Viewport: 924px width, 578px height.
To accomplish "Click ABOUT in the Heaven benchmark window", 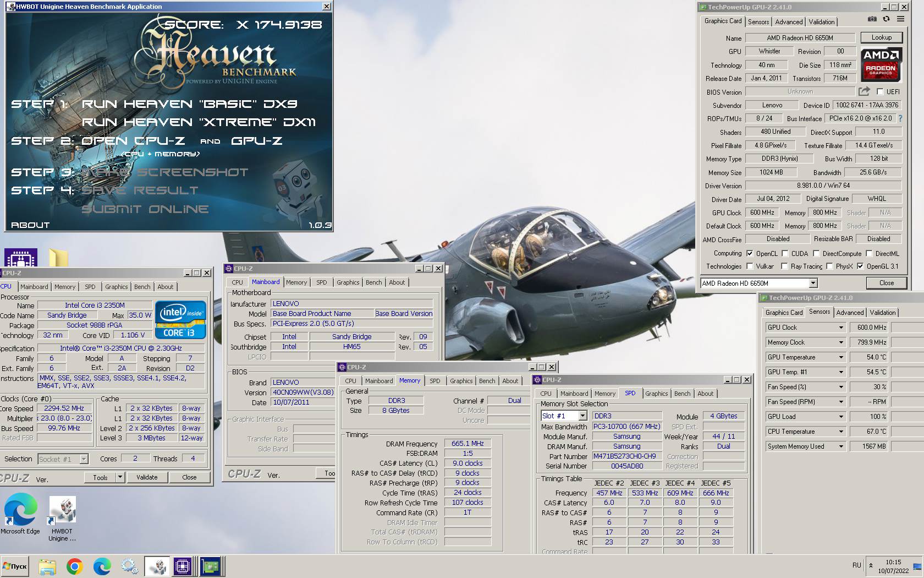I will [30, 225].
